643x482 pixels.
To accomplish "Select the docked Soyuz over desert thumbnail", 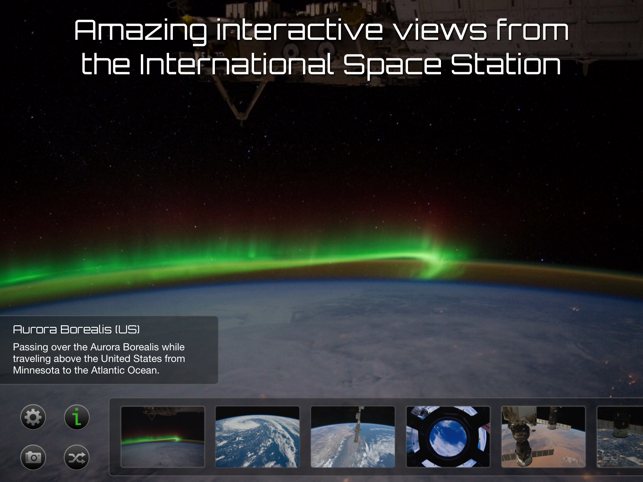I will coord(543,437).
